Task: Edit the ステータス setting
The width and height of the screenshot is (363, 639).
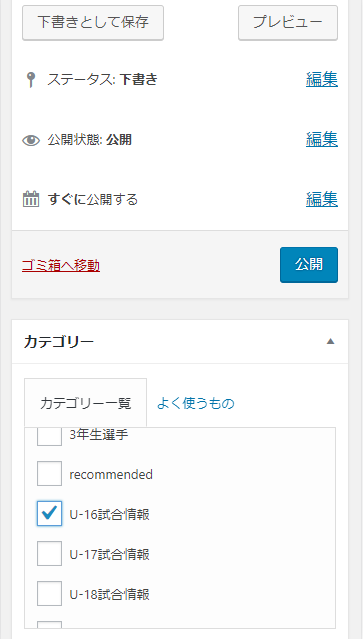Action: point(322,79)
